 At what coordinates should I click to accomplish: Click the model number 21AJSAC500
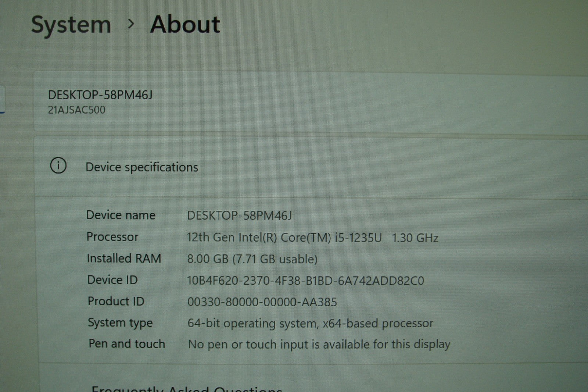click(76, 110)
